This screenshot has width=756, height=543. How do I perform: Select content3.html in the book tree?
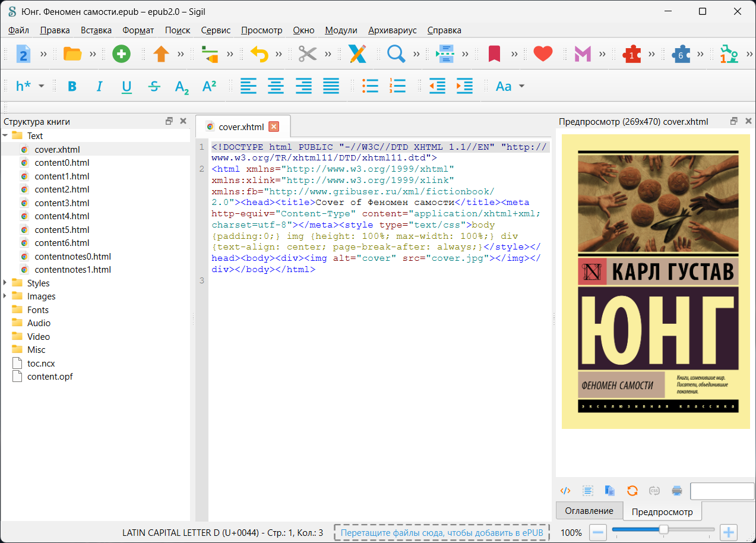(62, 203)
